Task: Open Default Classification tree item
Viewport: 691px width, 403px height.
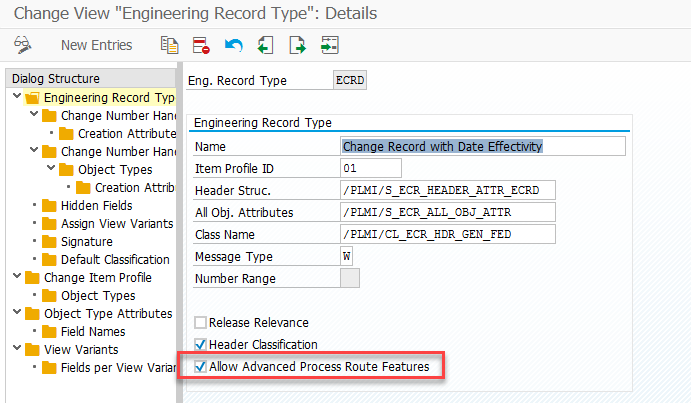Action: click(115, 260)
